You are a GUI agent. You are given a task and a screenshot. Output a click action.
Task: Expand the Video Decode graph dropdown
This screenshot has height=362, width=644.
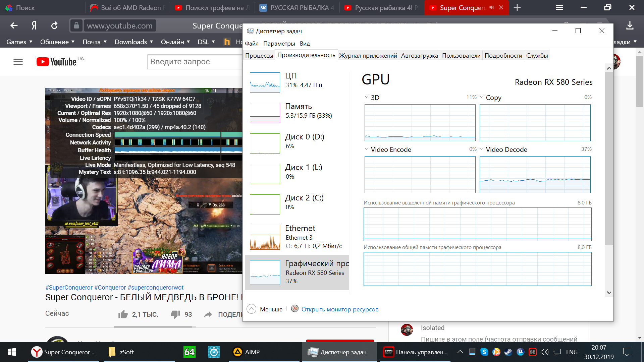tap(482, 149)
